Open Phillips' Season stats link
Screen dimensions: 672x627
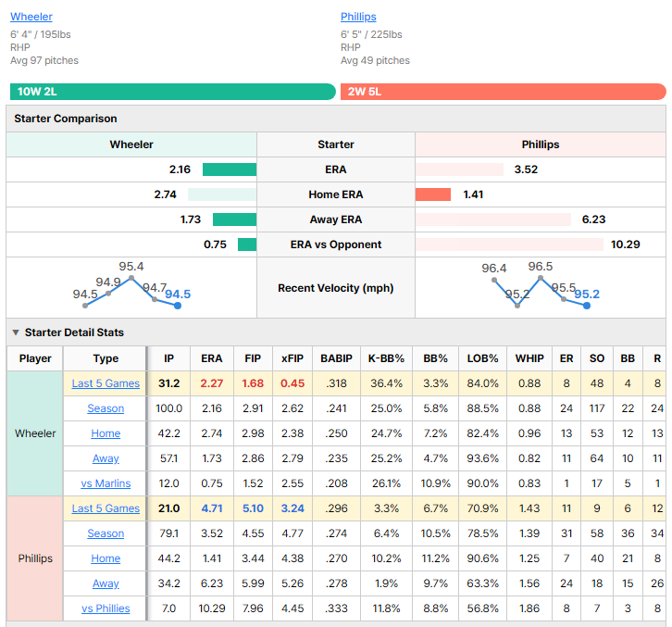coord(106,533)
